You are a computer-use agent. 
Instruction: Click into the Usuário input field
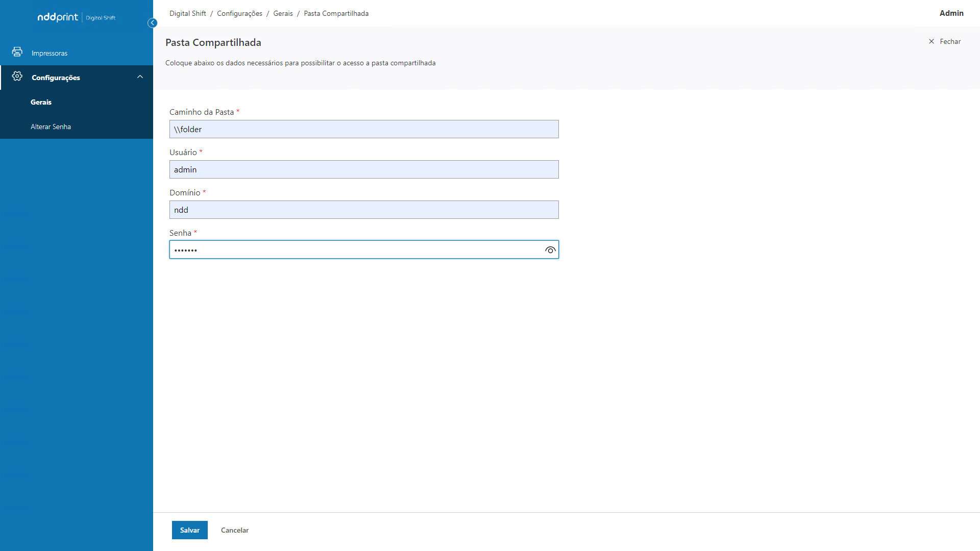click(363, 169)
